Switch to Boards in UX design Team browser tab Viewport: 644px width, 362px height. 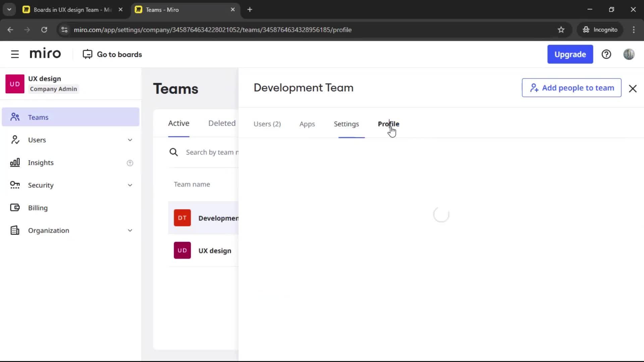click(x=72, y=10)
